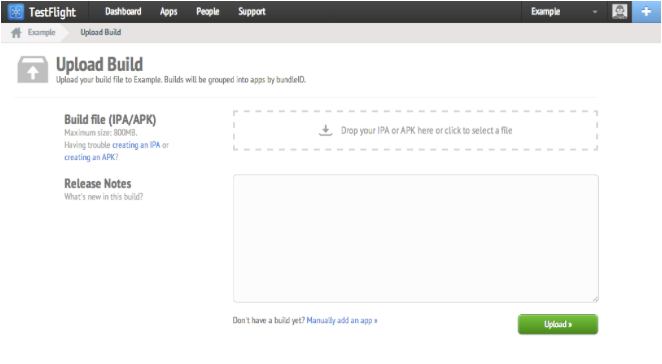Open the Dashboard menu item

point(123,11)
